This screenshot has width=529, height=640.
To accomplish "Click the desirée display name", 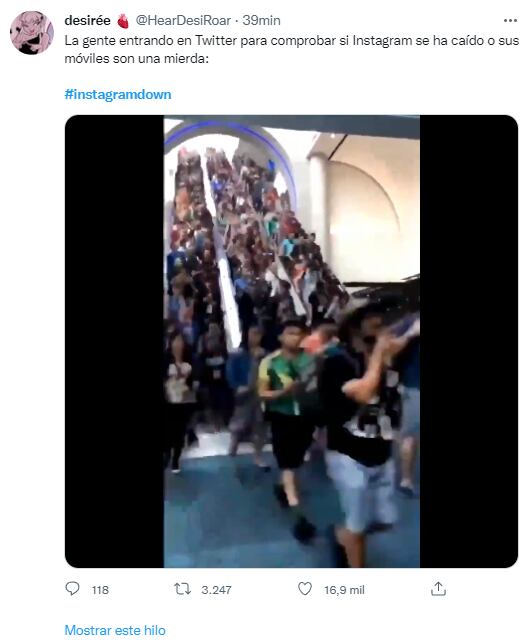I will [x=87, y=20].
